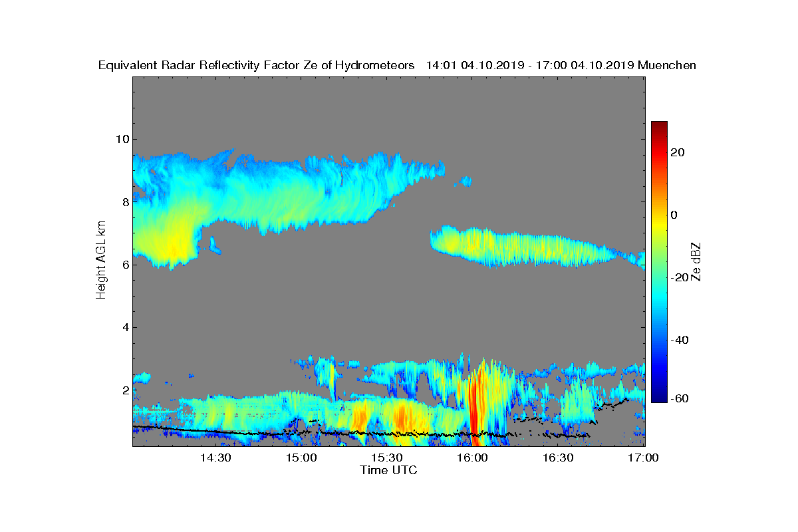Click the colorbar value 20
Viewport: 798px width, 532px height.
(678, 152)
